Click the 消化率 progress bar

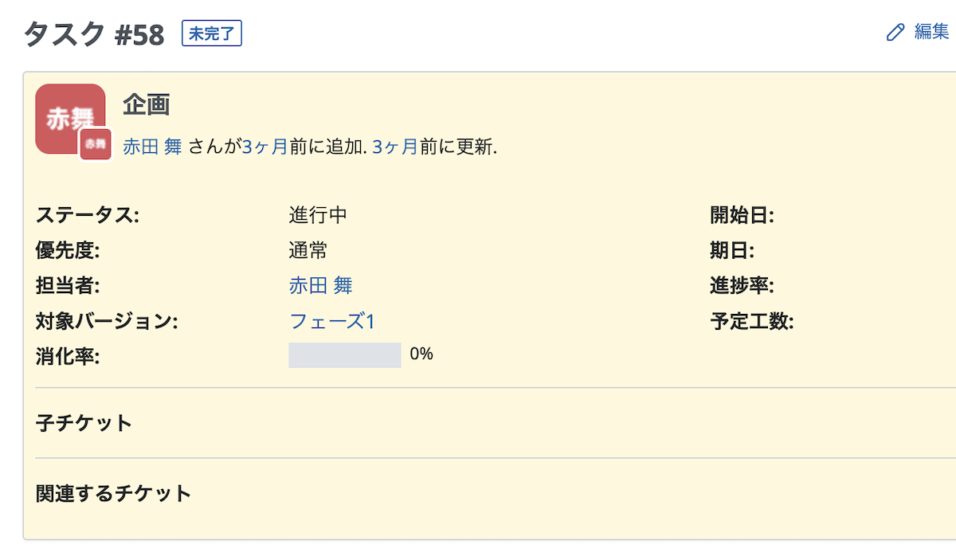point(344,355)
